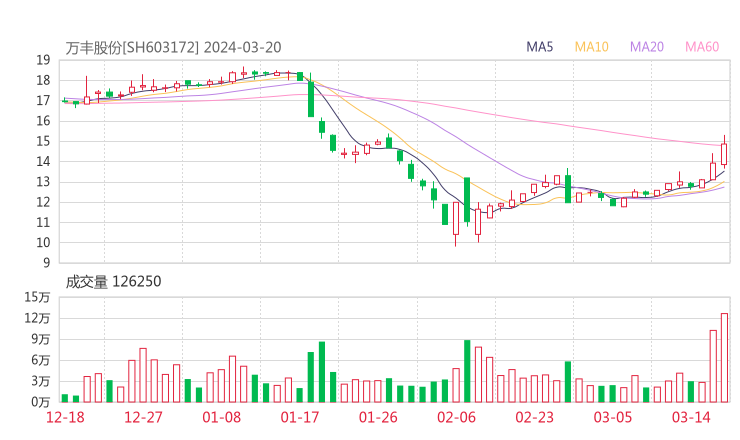Select the tallest red volume bar at far right
This screenshot has width=740, height=440.
(724, 358)
